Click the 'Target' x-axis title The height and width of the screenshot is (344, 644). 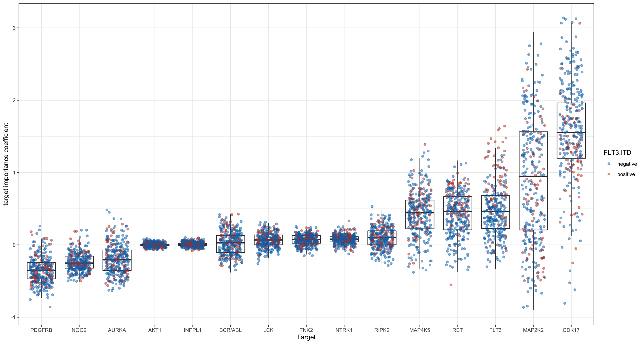click(x=306, y=337)
